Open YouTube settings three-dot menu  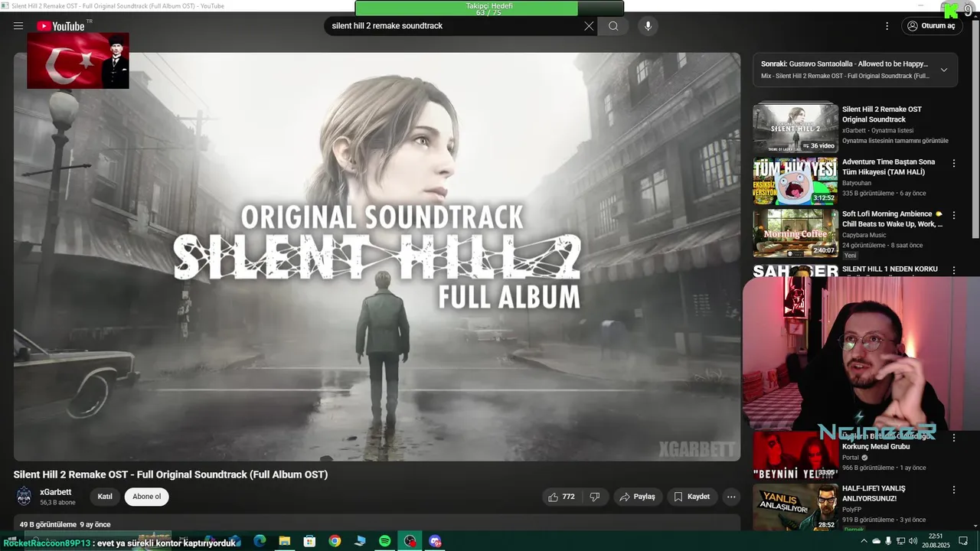887,26
